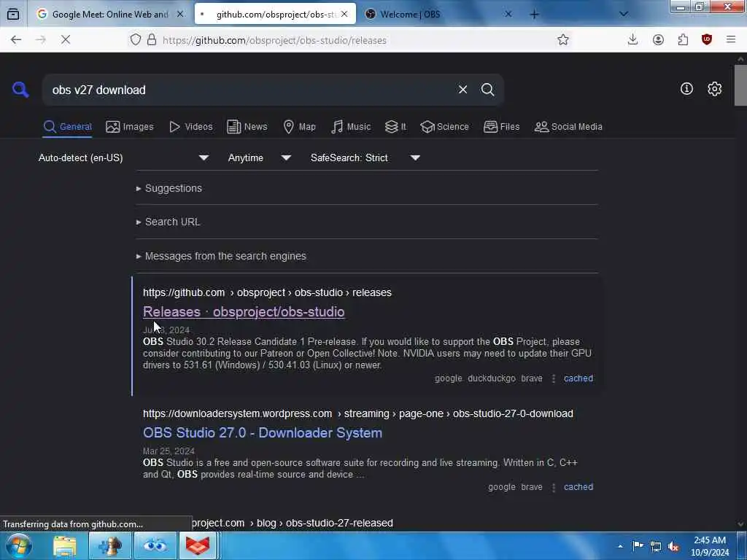Click the browser address bar URL
Image resolution: width=747 pixels, height=560 pixels.
274,40
